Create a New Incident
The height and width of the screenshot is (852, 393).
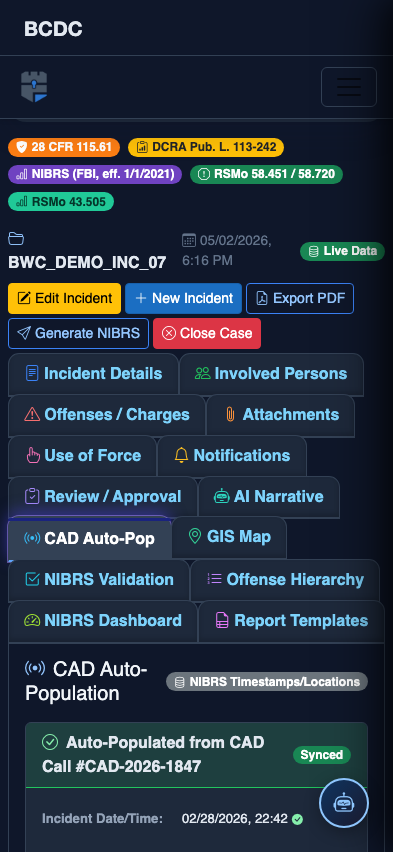(184, 298)
